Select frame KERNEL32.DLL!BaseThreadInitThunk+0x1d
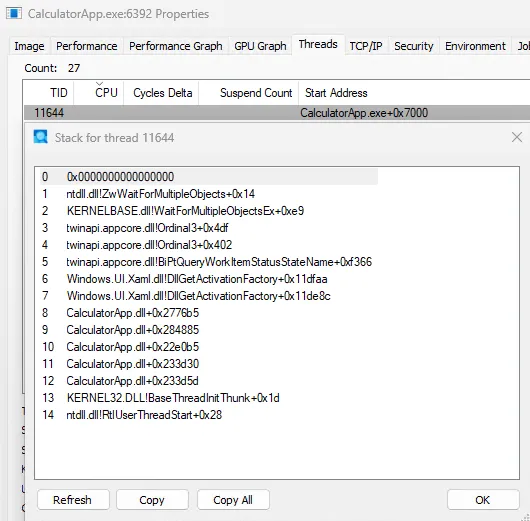The width and height of the screenshot is (530, 521). [x=173, y=398]
